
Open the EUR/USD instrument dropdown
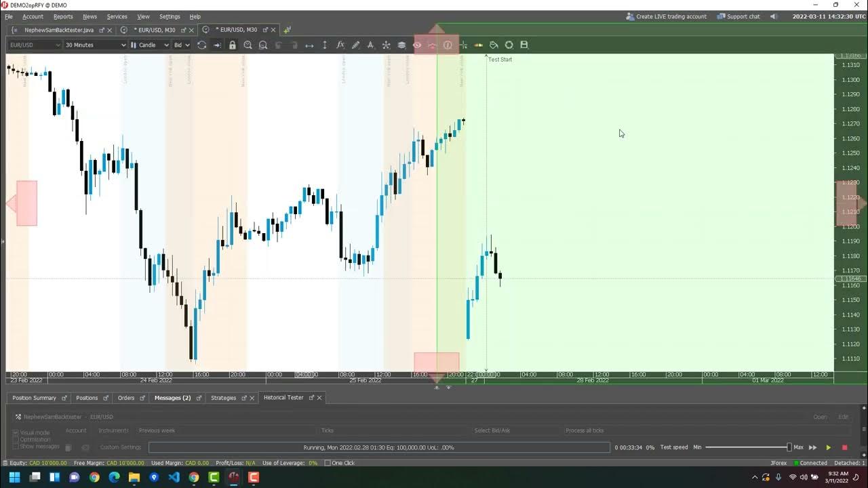coord(34,45)
